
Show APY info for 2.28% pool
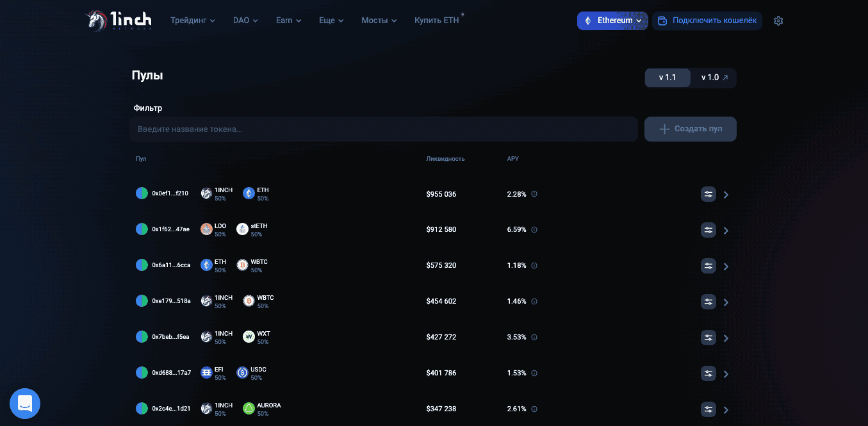(534, 193)
